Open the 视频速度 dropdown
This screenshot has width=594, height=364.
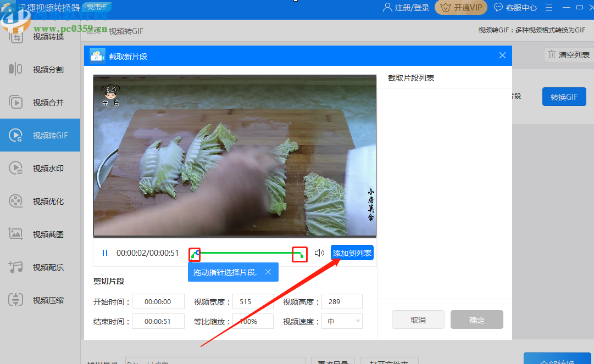tap(342, 321)
